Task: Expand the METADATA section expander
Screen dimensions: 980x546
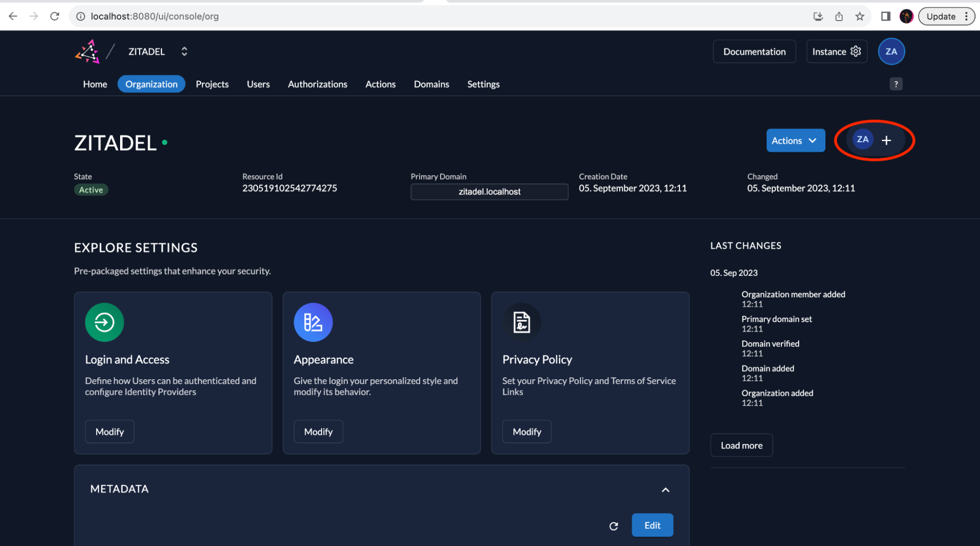Action: coord(664,489)
